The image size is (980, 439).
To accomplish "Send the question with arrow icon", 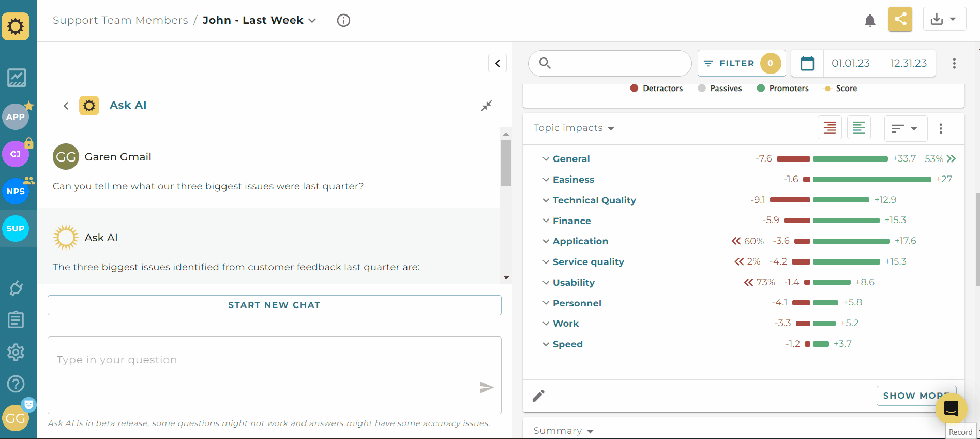I will pyautogui.click(x=486, y=387).
